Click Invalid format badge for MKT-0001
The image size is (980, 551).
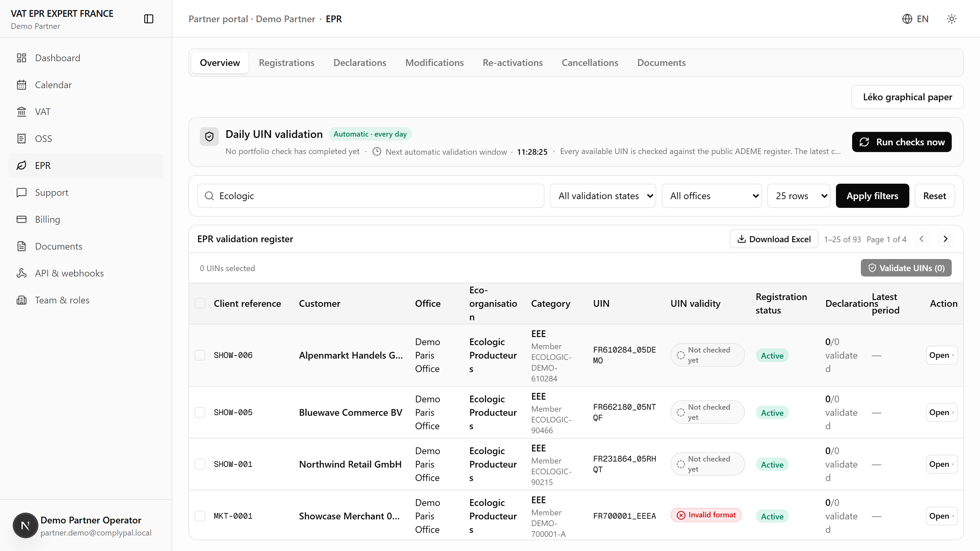pyautogui.click(x=706, y=515)
